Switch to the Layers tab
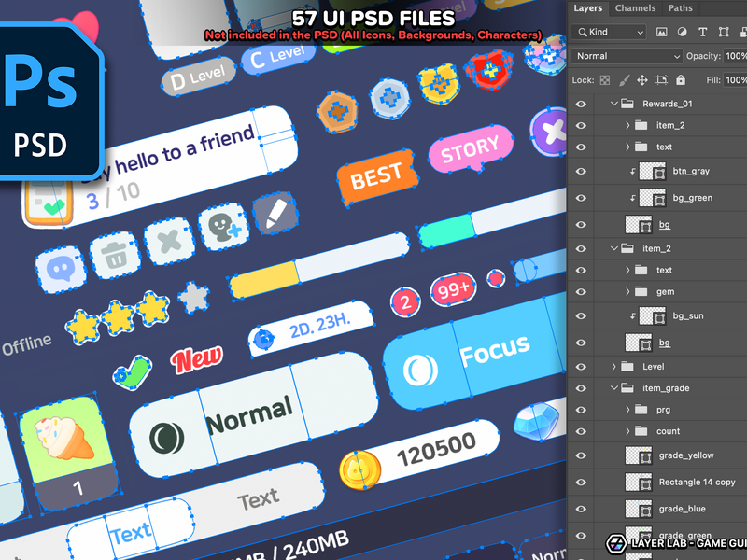Image resolution: width=747 pixels, height=560 pixels. click(x=588, y=8)
